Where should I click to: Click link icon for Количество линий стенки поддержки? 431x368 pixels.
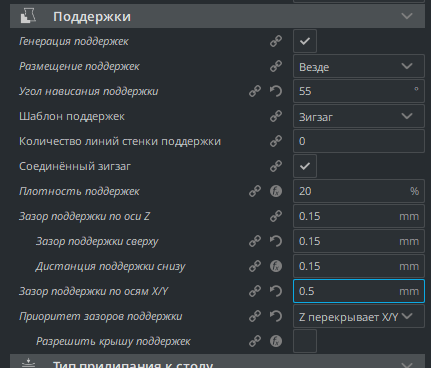coord(276,141)
